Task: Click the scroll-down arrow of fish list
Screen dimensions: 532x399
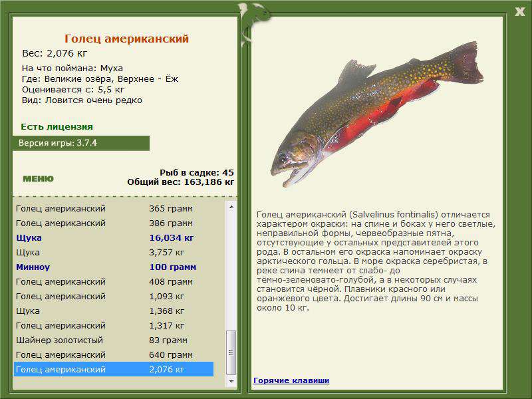Action: (x=231, y=381)
